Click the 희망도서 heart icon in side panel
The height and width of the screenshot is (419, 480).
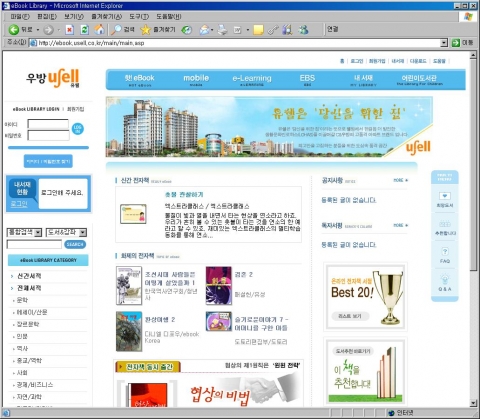click(445, 196)
